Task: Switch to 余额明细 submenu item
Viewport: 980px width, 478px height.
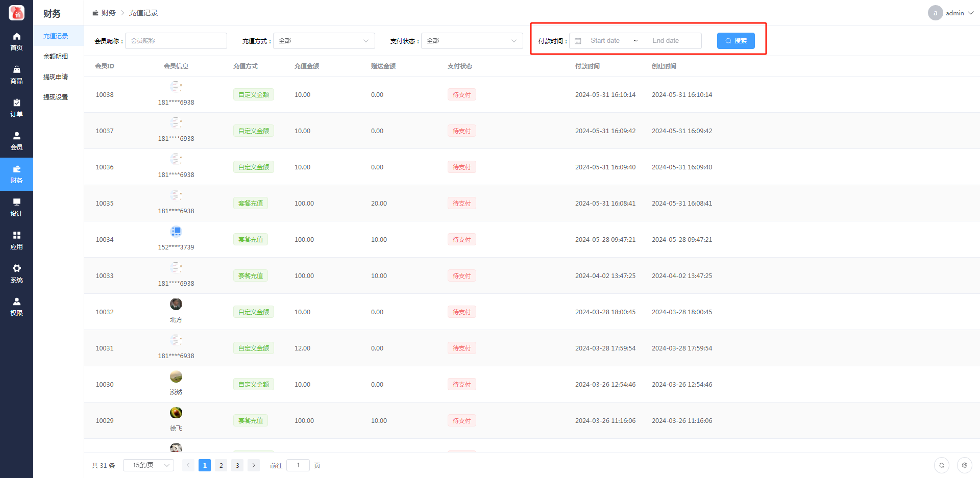Action: pyautogui.click(x=56, y=57)
